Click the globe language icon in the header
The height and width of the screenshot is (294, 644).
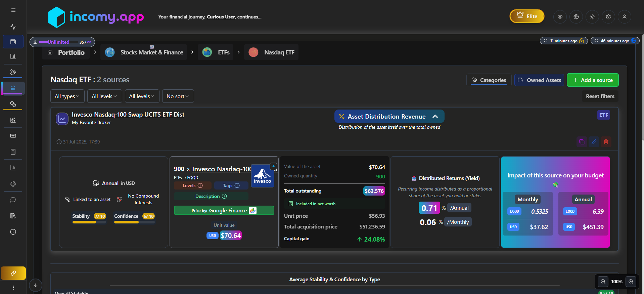tap(576, 17)
